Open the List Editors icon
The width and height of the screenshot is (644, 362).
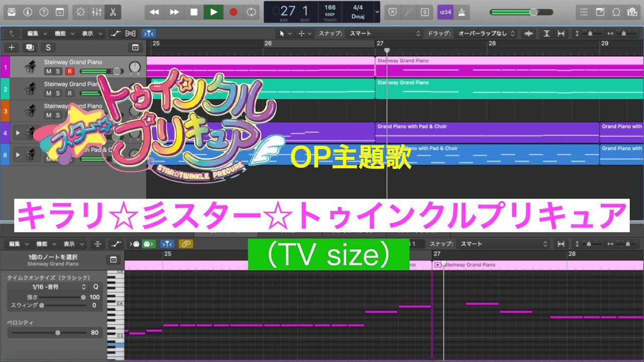(x=584, y=12)
